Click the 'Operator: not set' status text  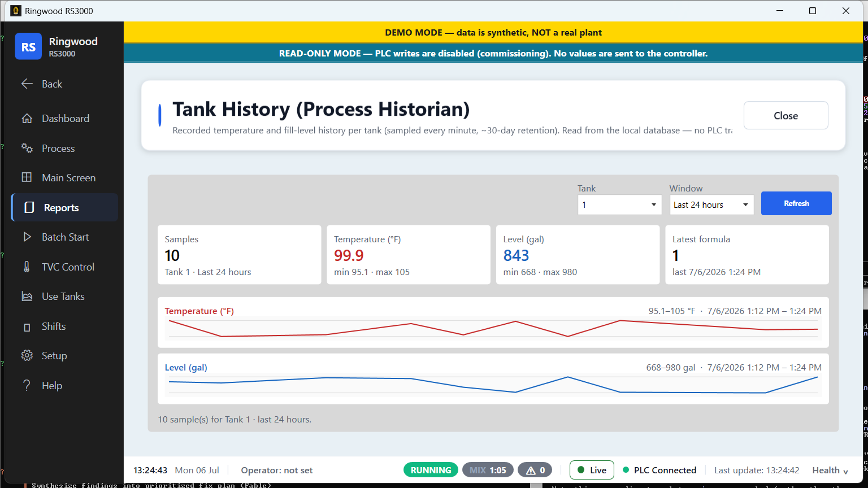click(x=277, y=470)
